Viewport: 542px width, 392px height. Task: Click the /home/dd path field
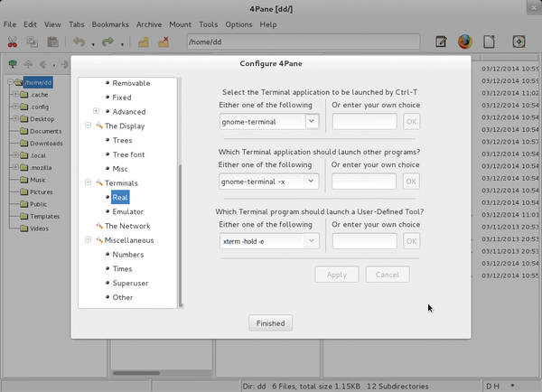point(304,42)
